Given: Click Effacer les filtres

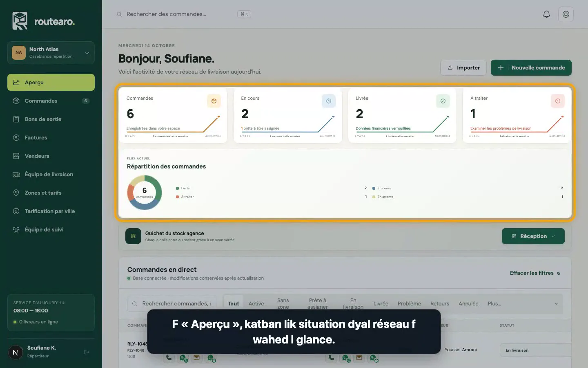Looking at the screenshot, I should (535, 273).
